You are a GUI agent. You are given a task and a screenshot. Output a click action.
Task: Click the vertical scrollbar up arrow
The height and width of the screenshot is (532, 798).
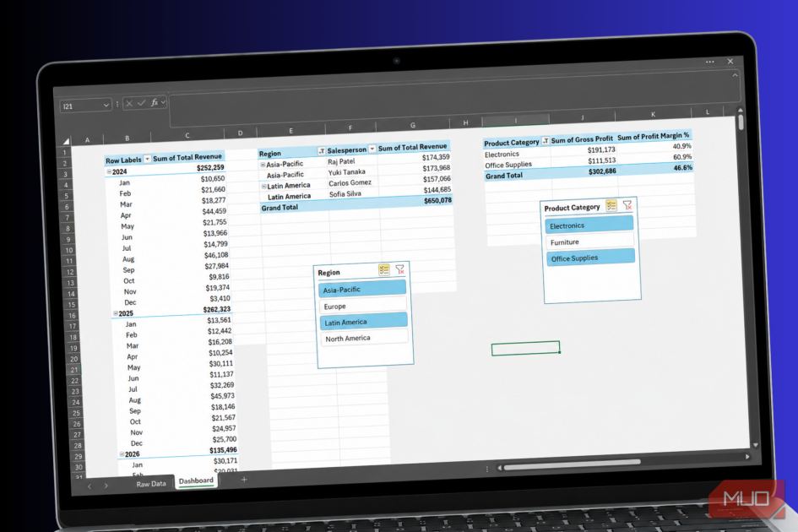741,110
